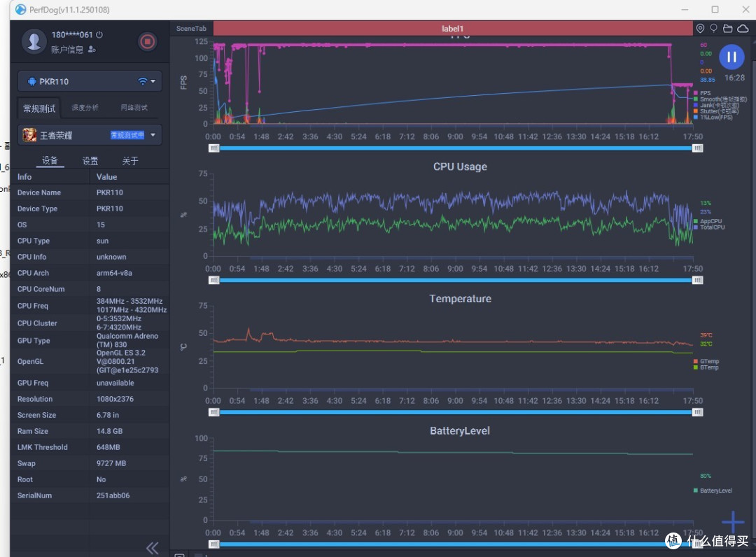756x557 pixels.
Task: Click the account logout power icon
Action: pos(99,35)
